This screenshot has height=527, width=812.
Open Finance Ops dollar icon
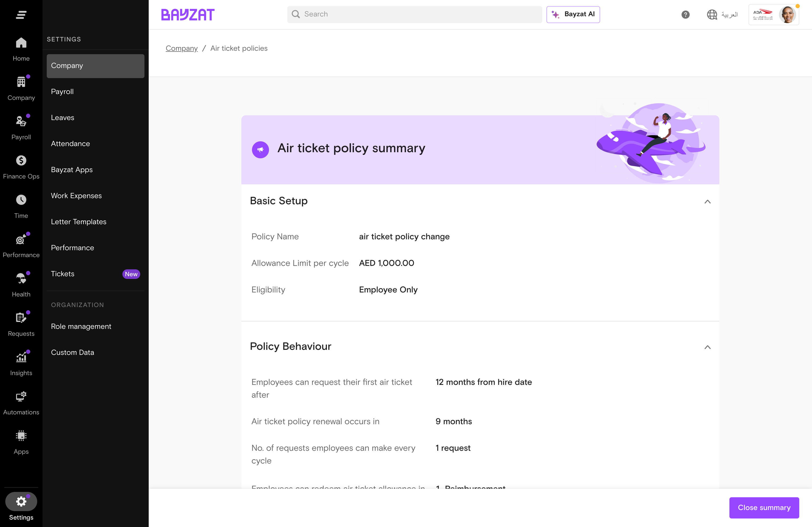[21, 160]
